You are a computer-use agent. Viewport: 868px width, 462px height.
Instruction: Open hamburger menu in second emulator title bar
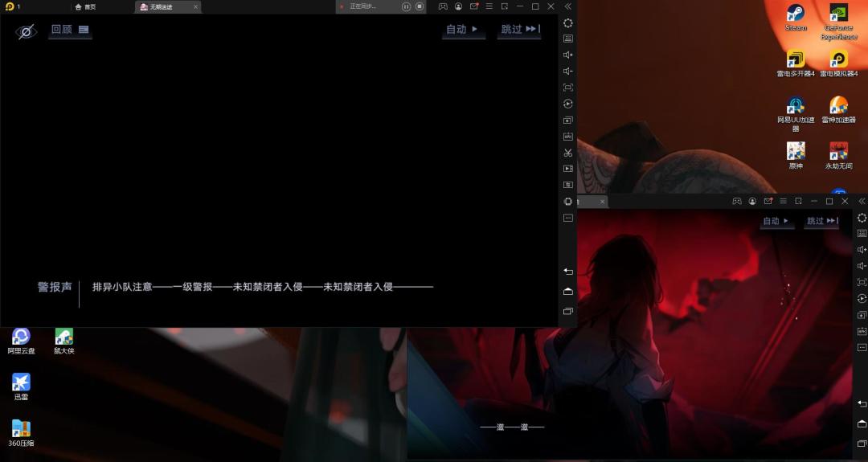click(x=784, y=202)
